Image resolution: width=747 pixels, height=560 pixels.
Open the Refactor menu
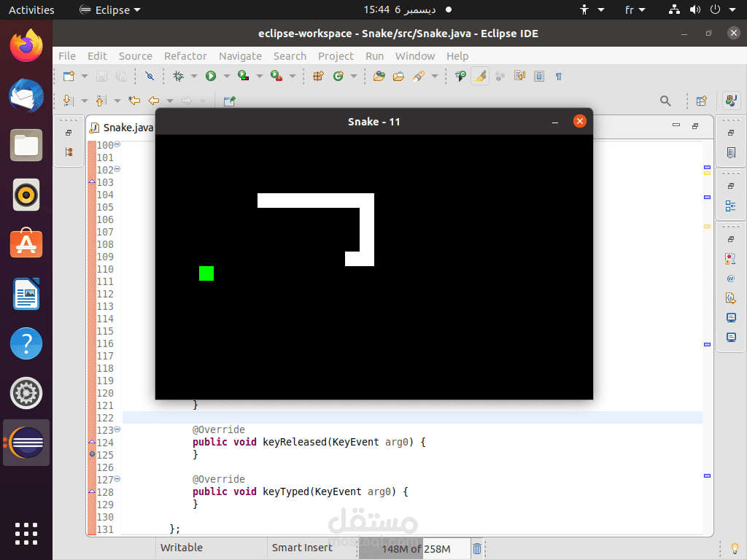pos(185,56)
